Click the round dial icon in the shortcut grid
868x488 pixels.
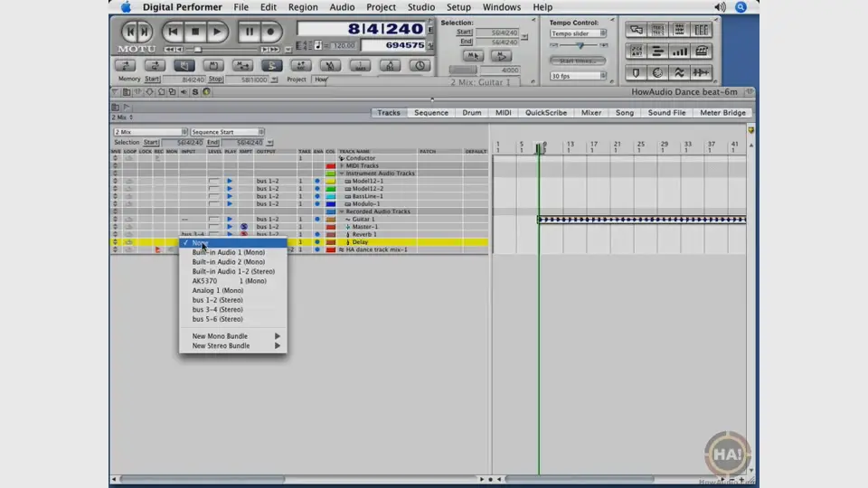point(657,72)
